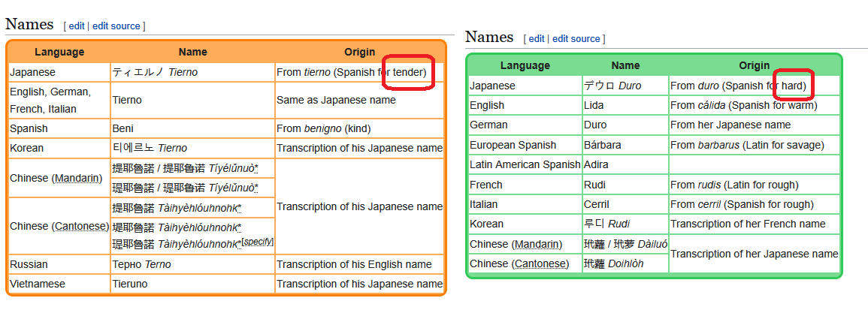The width and height of the screenshot is (868, 313).
Task: Click the Терно Terno name cell
Action: 192,264
